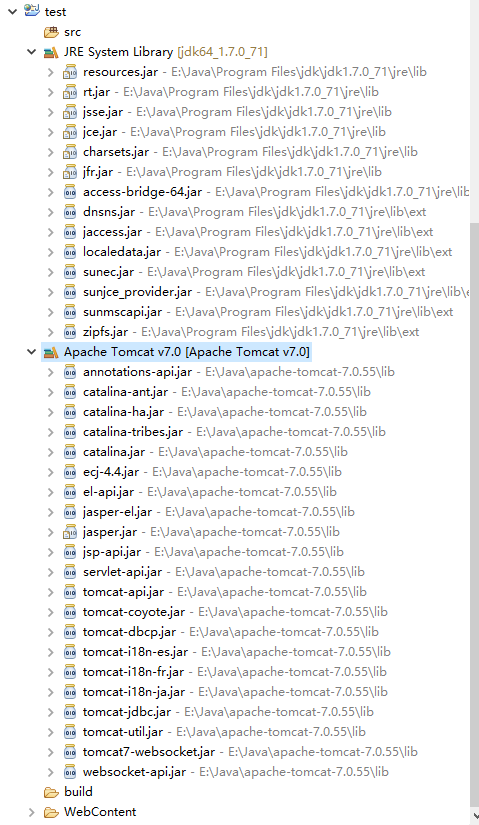Screen dimensions: 479x825
Task: Click the JRE System Library books icon
Action: 51,52
